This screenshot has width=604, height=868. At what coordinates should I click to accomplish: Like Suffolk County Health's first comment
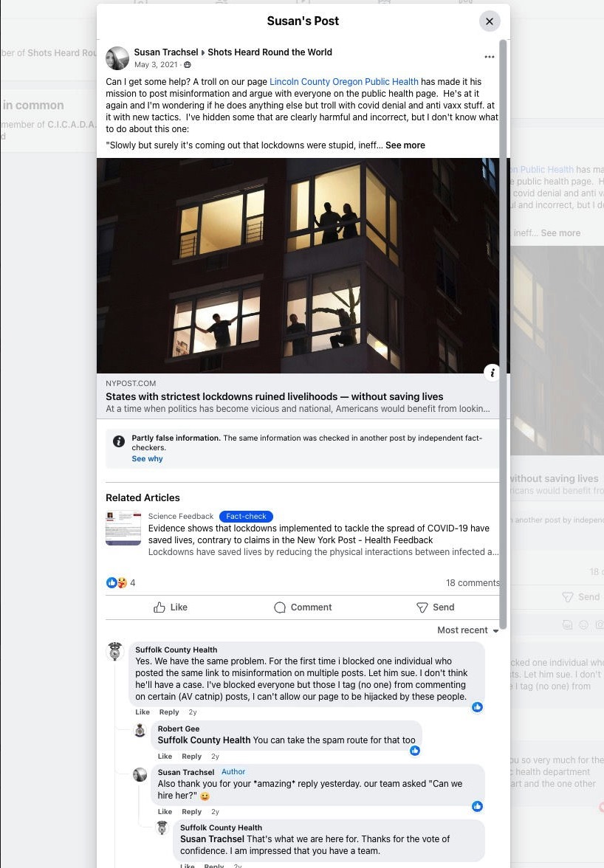(143, 712)
